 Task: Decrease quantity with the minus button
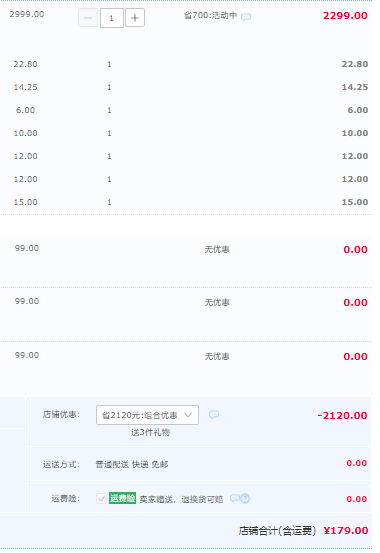(x=88, y=18)
